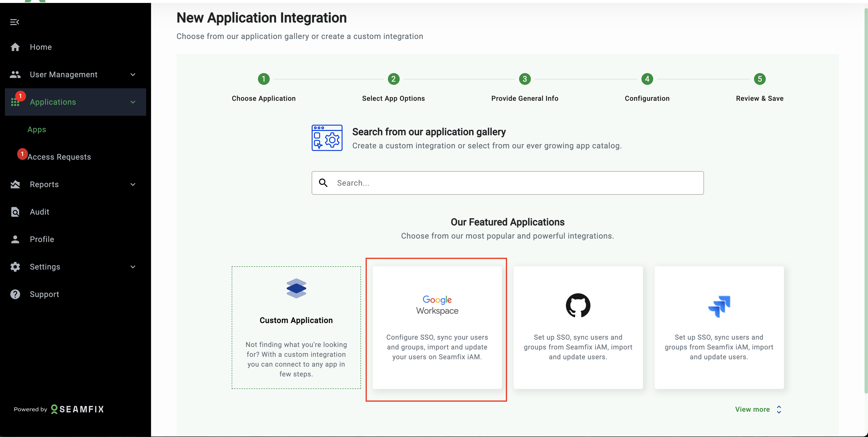Click the Settings gear icon

pos(15,267)
